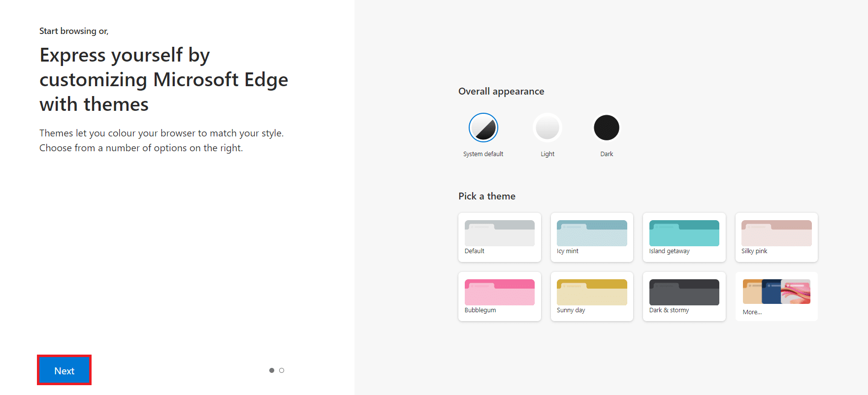Click the 'Dark' text label
This screenshot has width=868, height=395.
pyautogui.click(x=606, y=154)
